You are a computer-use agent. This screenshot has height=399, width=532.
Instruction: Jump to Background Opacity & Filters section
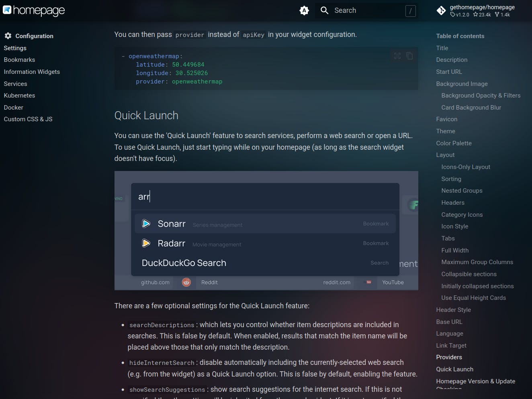pyautogui.click(x=481, y=96)
